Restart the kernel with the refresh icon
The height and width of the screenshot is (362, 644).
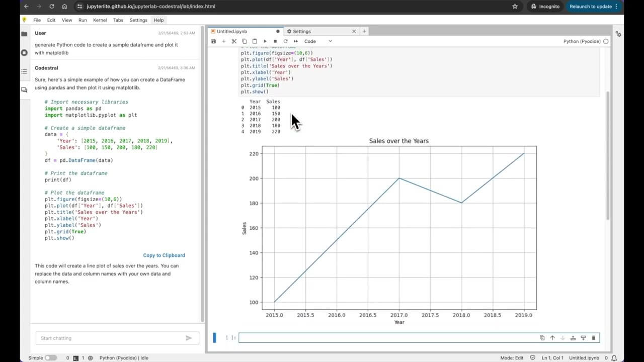coord(285,41)
